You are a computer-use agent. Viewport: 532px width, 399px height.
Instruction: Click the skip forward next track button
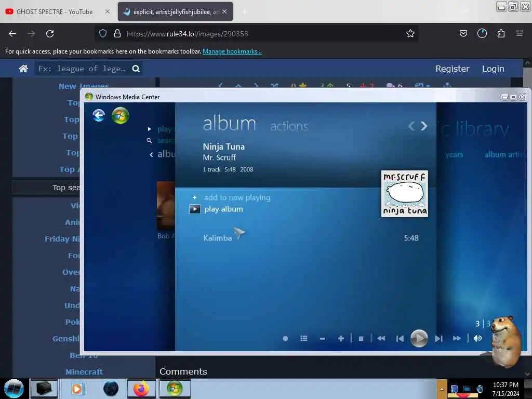click(438, 339)
